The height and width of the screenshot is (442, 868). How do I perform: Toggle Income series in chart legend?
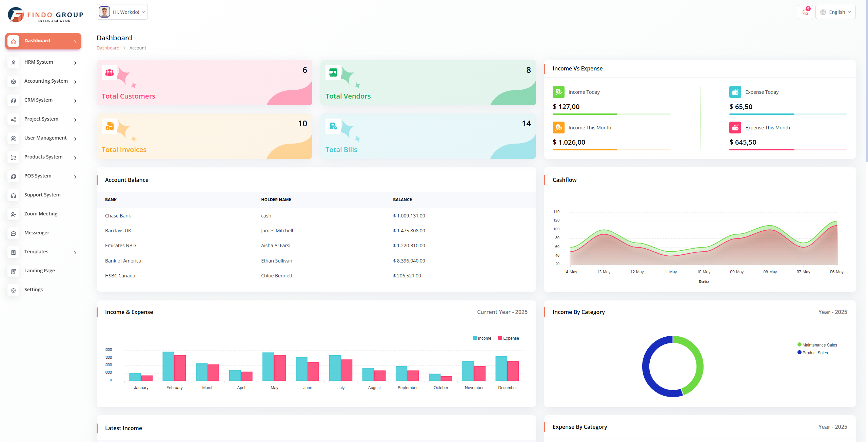(482, 338)
